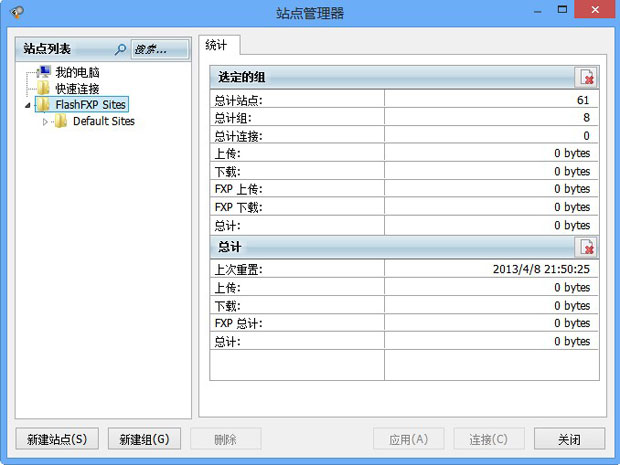620x465 pixels.
Task: Expand the Default Sites tree node
Action: (45, 122)
